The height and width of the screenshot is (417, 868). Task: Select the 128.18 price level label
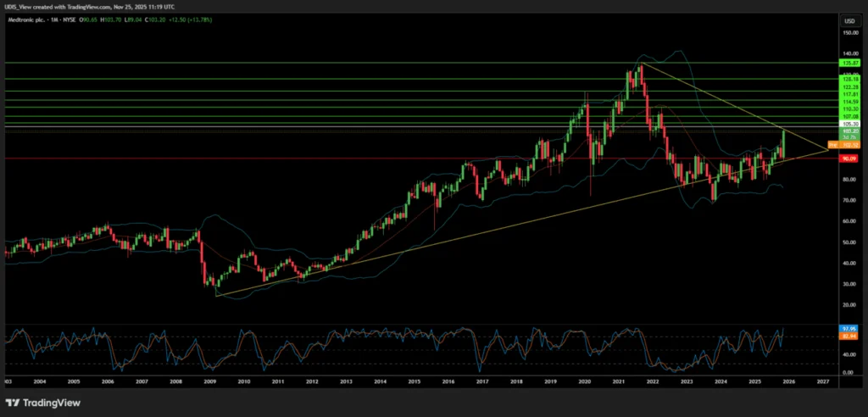[x=849, y=79]
